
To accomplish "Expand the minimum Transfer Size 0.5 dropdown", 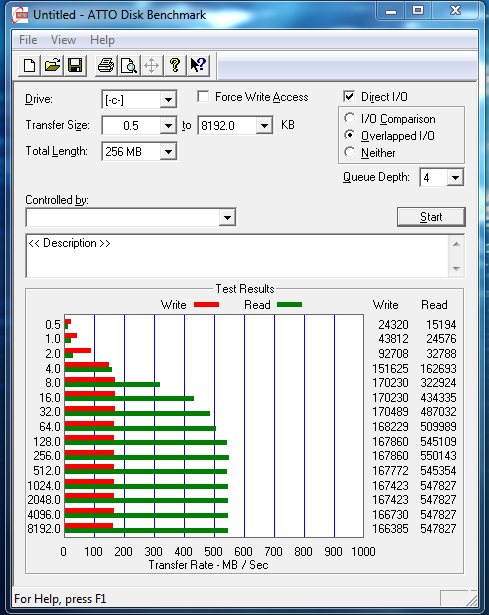I will click(168, 126).
